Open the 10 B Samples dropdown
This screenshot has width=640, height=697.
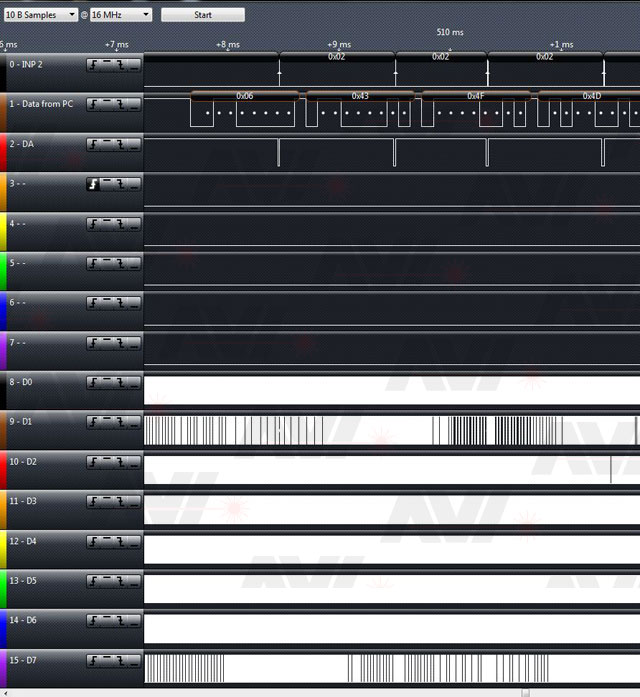click(x=40, y=15)
